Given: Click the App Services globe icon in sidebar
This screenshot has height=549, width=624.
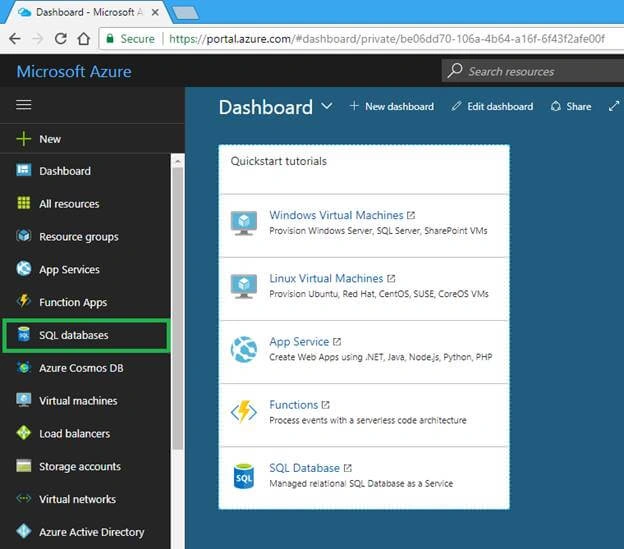Looking at the screenshot, I should pyautogui.click(x=23, y=269).
